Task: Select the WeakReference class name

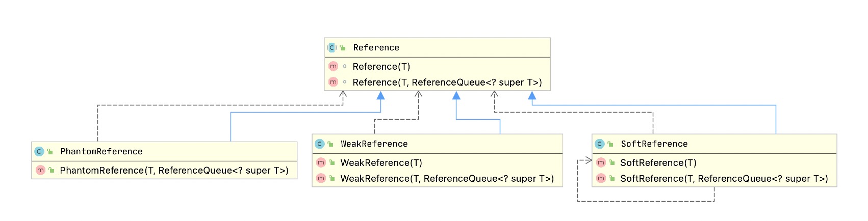Action: [x=374, y=144]
